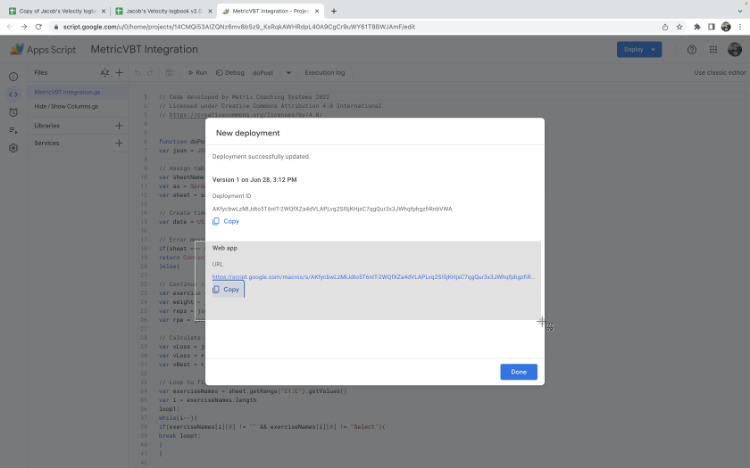Reload the page
750x468 pixels.
(39, 27)
